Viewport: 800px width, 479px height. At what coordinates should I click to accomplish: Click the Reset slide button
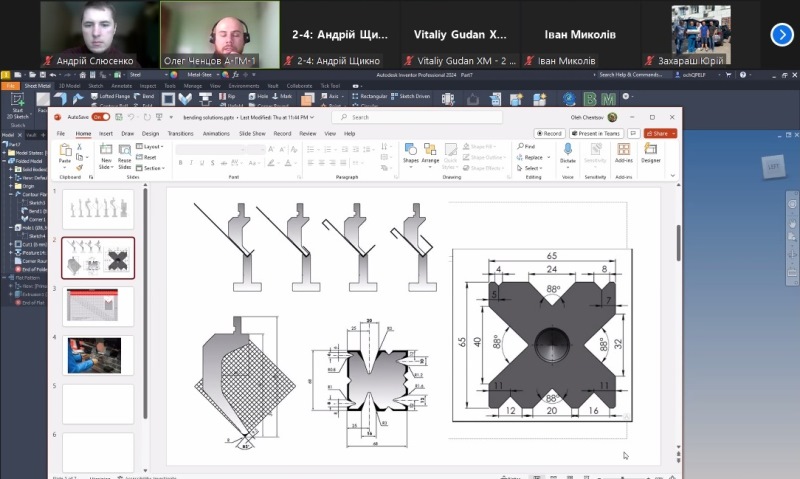146,157
